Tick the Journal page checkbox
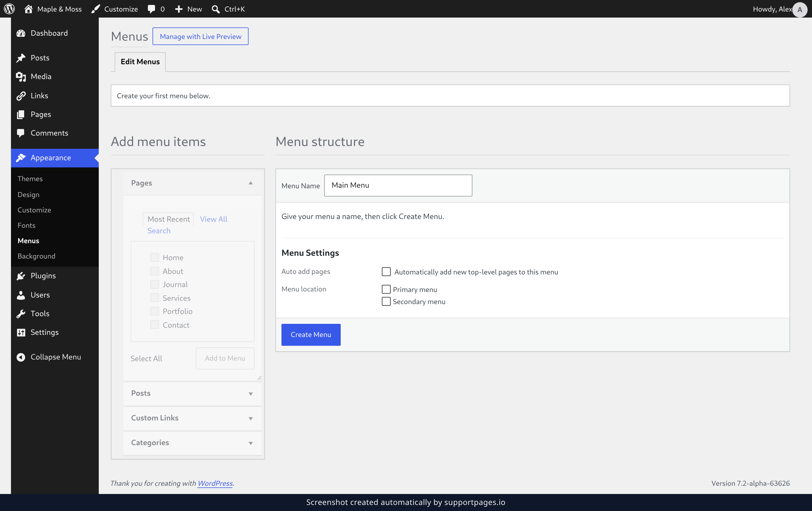Screen dimensions: 812x511 154,284
